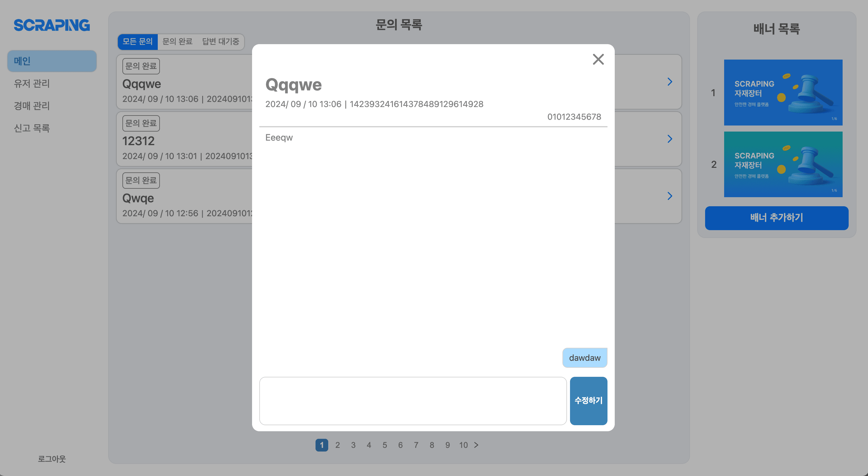Switch to the 문의 완료 tab
The image size is (868, 476).
[177, 41]
